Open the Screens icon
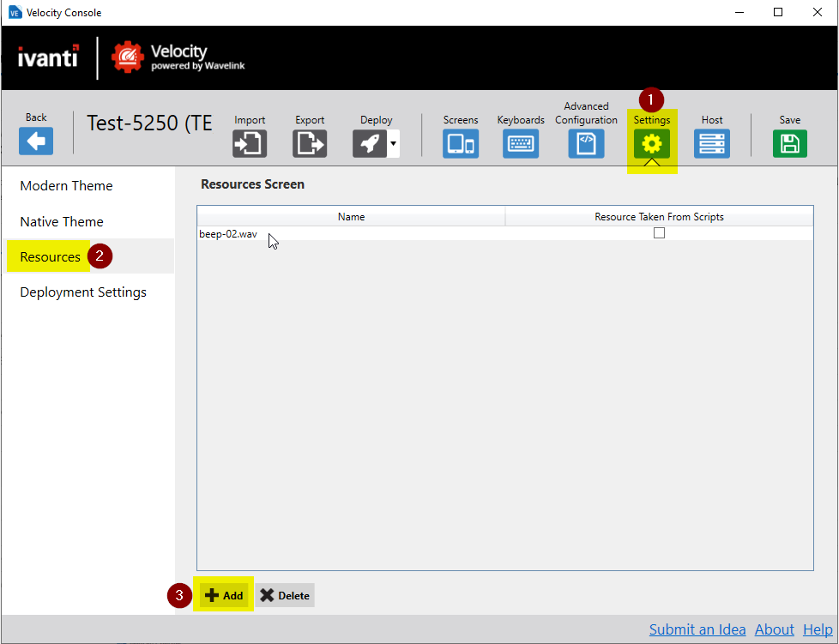 [461, 143]
